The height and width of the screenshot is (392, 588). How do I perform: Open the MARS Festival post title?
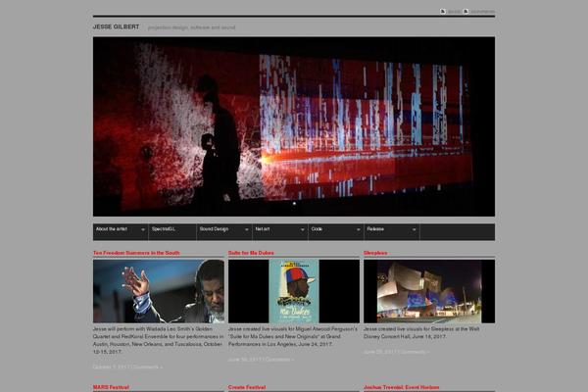click(111, 387)
